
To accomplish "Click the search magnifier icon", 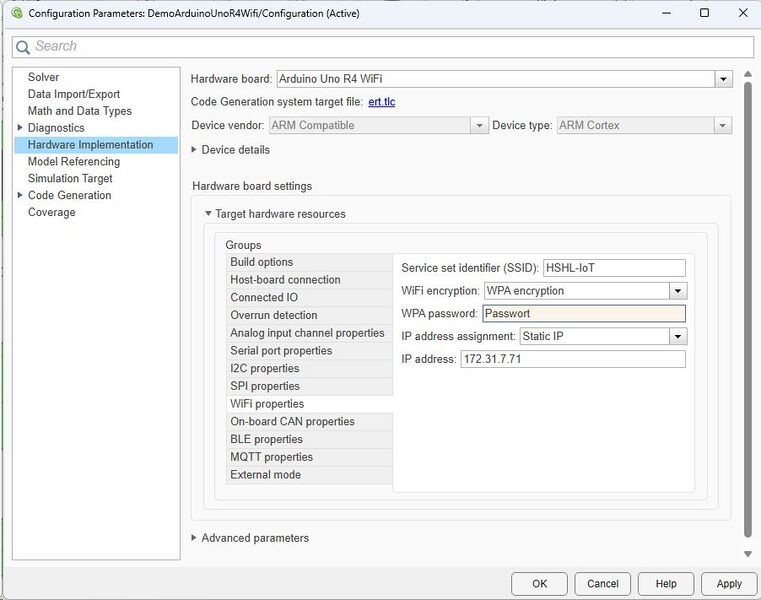I will (x=22, y=47).
